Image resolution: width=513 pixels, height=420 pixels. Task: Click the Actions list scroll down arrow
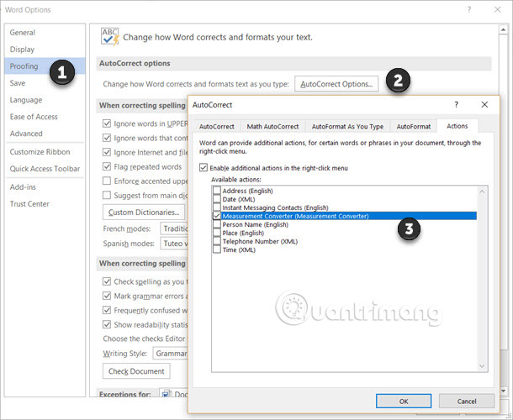point(482,366)
